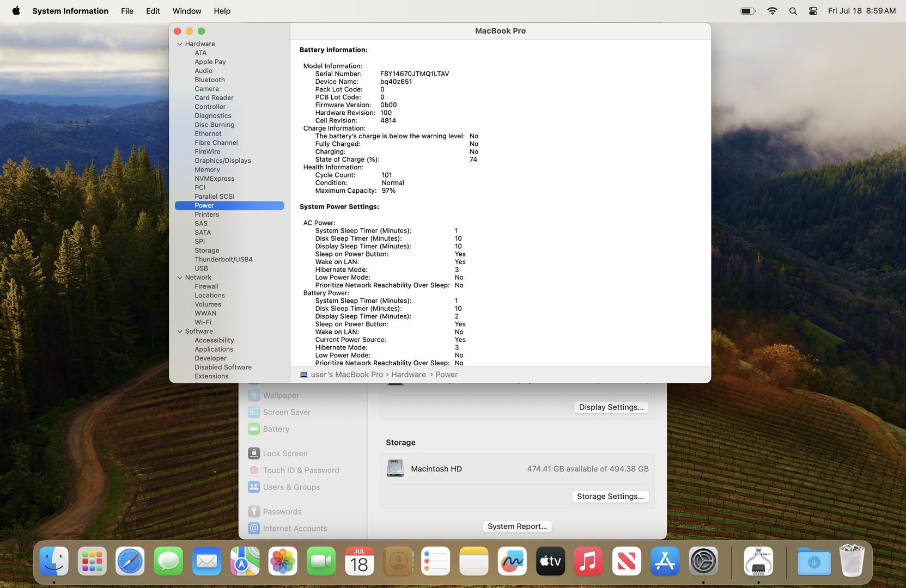Open Notes app in the Dock
Viewport: 906px width, 588px height.
click(x=474, y=561)
